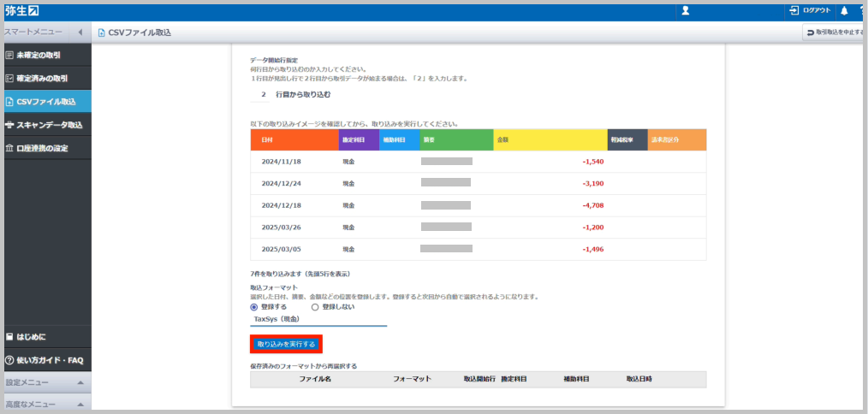This screenshot has width=868, height=414.
Task: Click blue 補助科目 column header
Action: (x=400, y=140)
